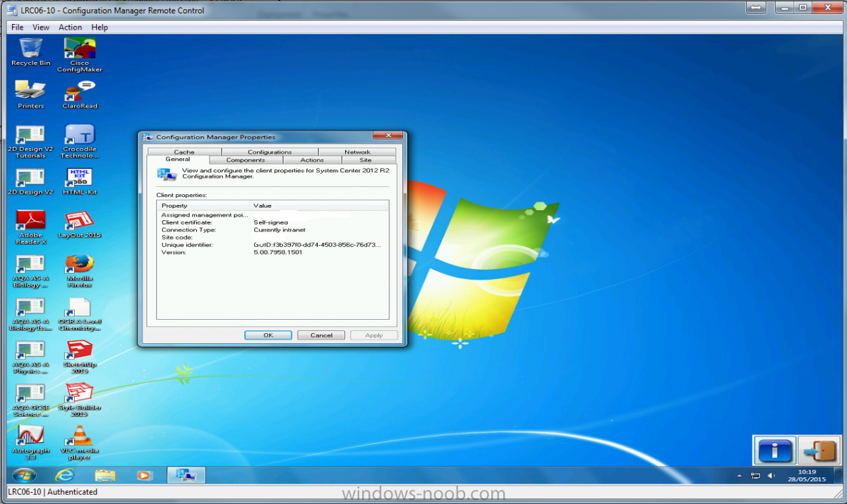Select the 'Assigned management poi...' row
The height and width of the screenshot is (504, 847).
click(x=272, y=215)
